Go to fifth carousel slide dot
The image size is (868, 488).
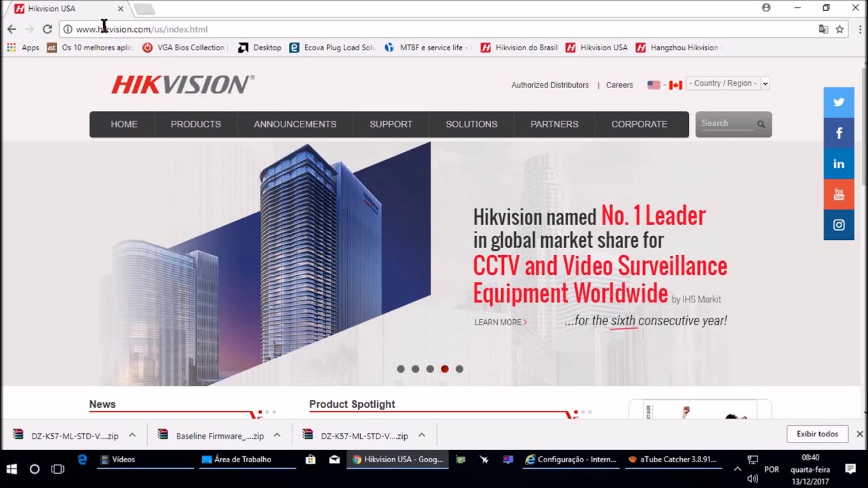tap(460, 369)
